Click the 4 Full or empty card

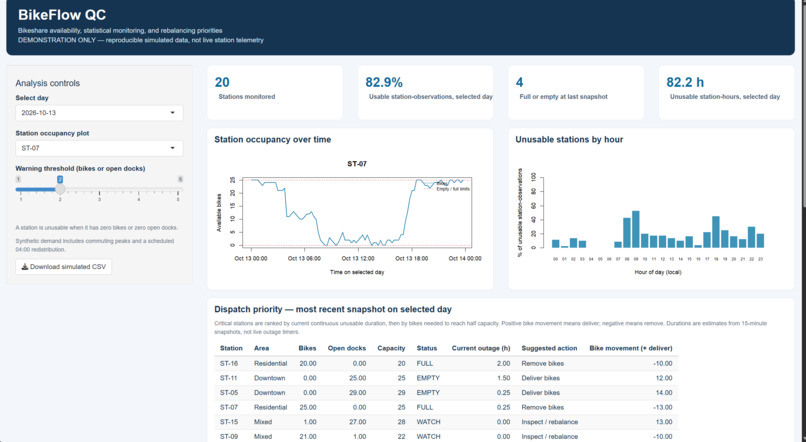click(x=576, y=93)
